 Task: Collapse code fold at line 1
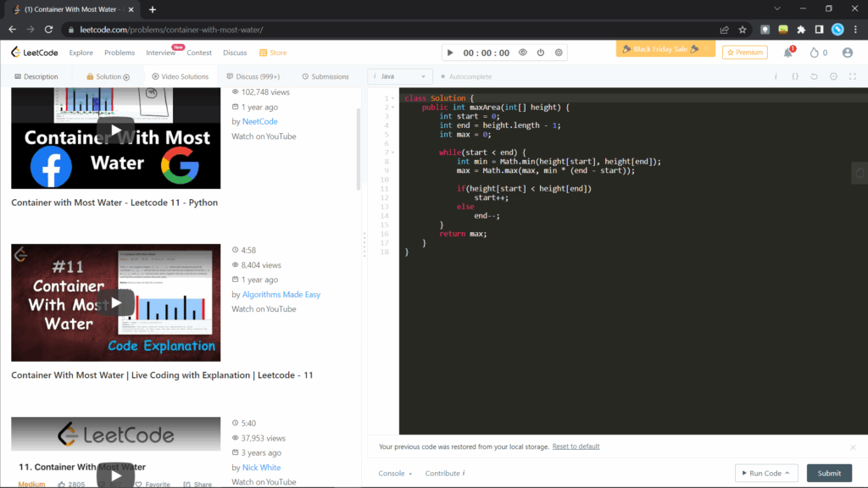pyautogui.click(x=393, y=98)
